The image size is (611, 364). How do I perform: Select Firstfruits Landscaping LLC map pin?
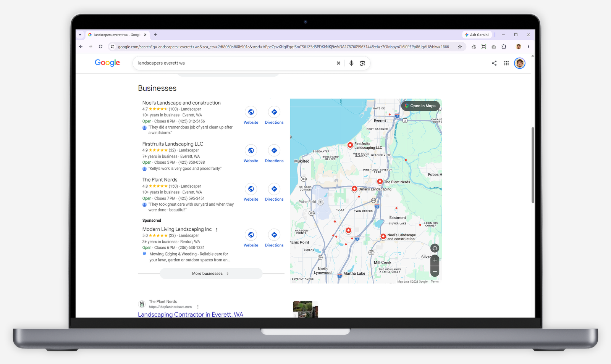[350, 145]
